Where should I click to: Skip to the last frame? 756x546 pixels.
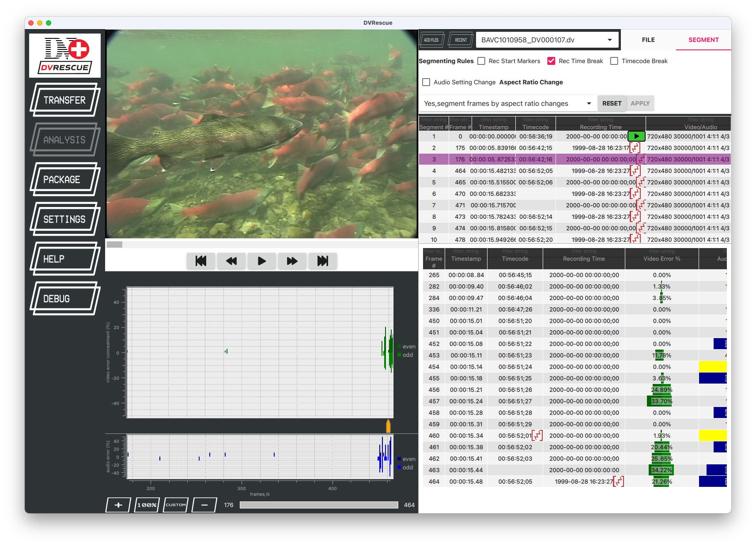tap(322, 261)
